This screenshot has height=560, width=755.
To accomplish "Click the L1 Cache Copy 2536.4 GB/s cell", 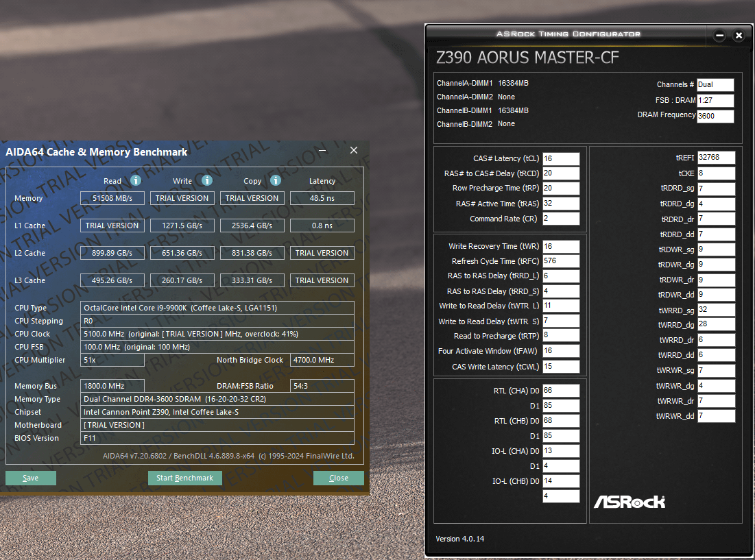I will coord(252,226).
